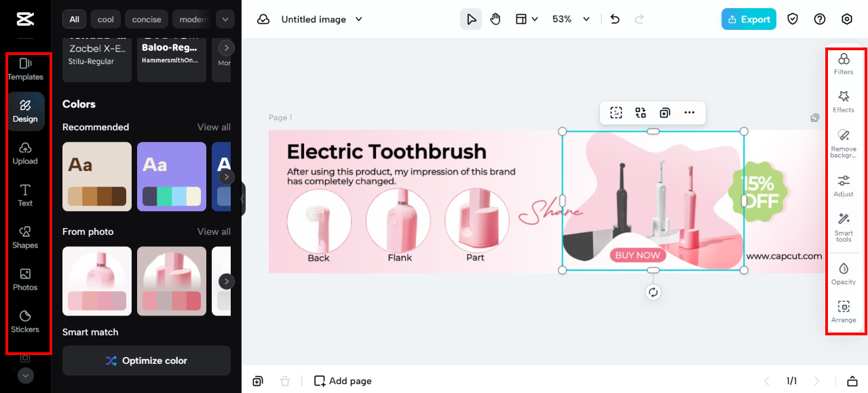The height and width of the screenshot is (393, 868).
Task: Click the rotate handle below image
Action: pyautogui.click(x=653, y=292)
